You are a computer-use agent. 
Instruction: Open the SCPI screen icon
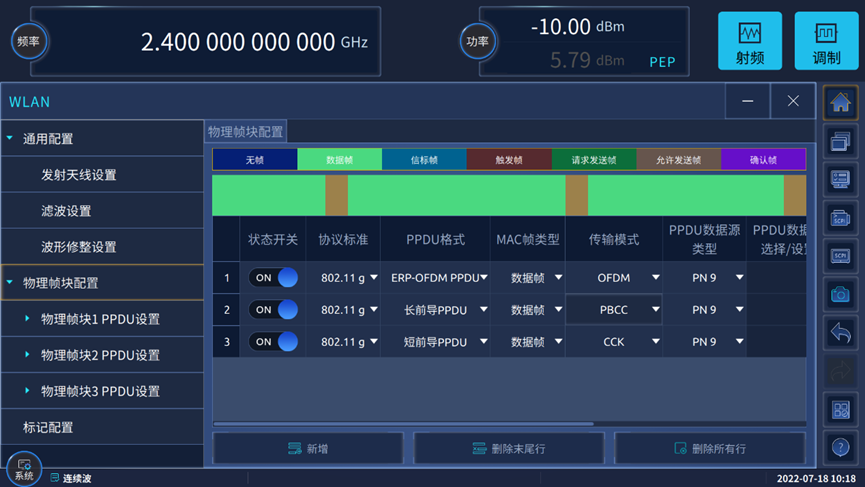tap(840, 256)
